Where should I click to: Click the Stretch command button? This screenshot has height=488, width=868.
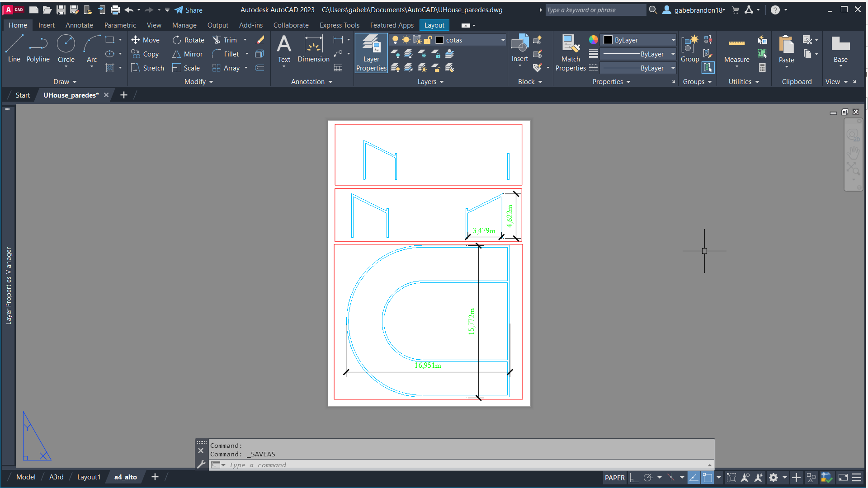(x=148, y=68)
